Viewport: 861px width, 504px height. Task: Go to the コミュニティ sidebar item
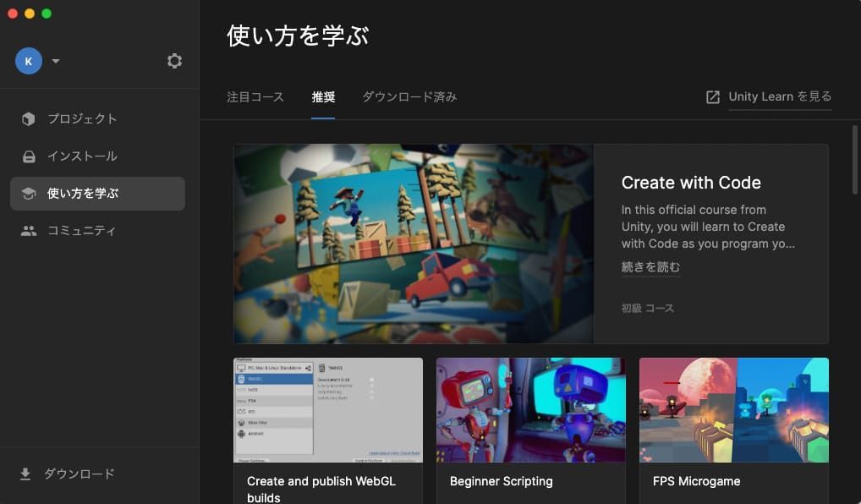coord(98,231)
